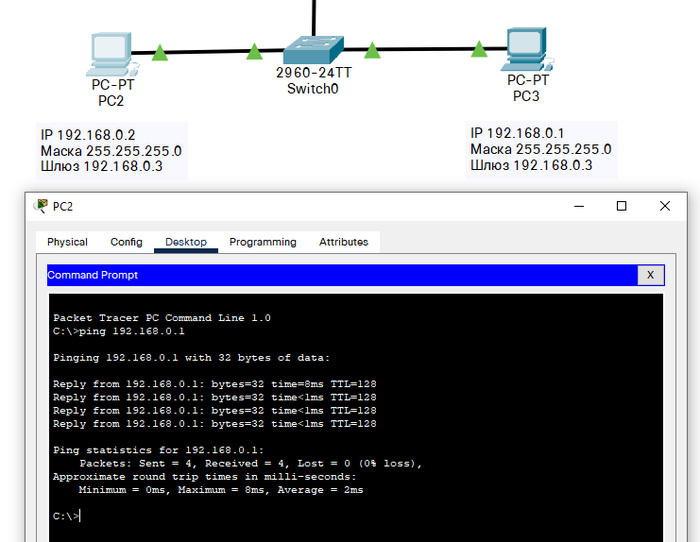Click the 'Pinging 192.168.0.1 with 32 bytes' line
The image size is (700, 542).
tap(192, 358)
